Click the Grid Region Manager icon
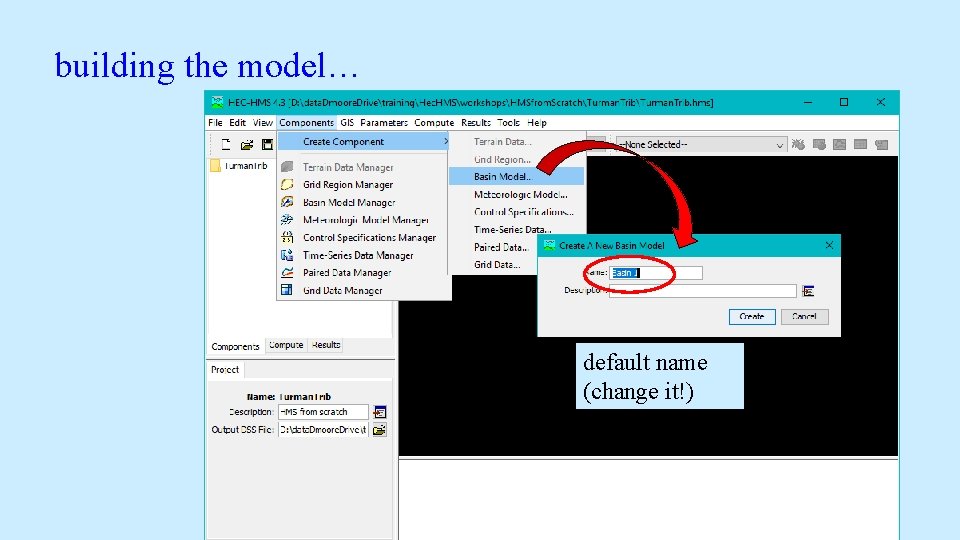Image resolution: width=960 pixels, height=540 pixels. pos(287,184)
